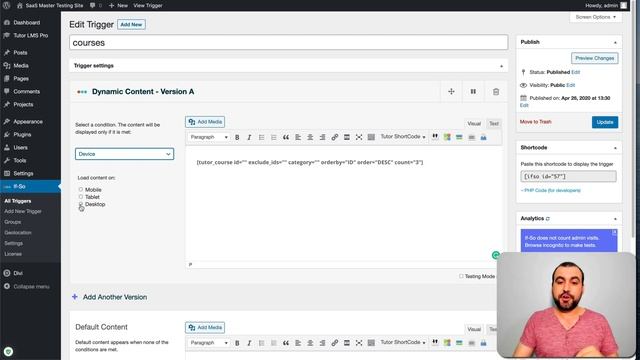This screenshot has width=640, height=360.
Task: Insert Read More tag in Version A editor
Action: 347,137
